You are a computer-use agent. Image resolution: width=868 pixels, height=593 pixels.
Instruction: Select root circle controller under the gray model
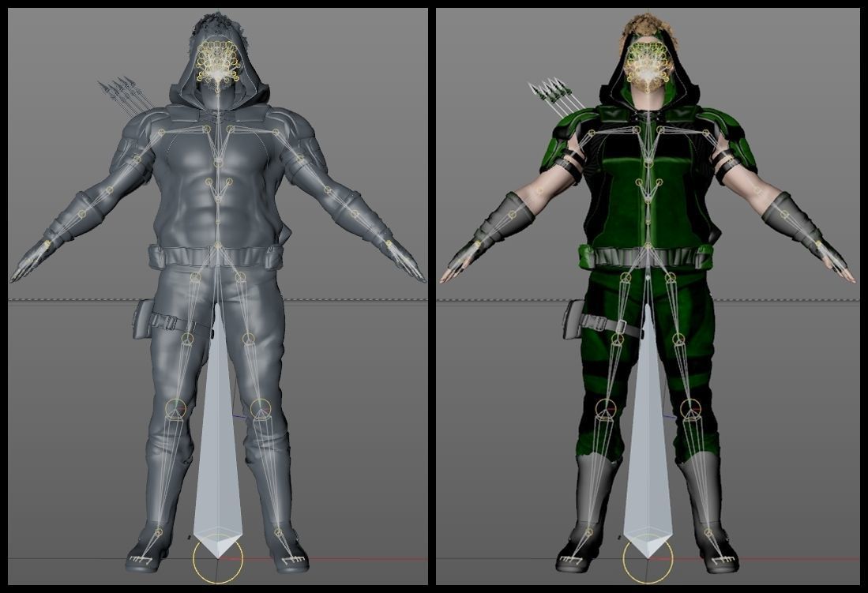click(x=217, y=559)
